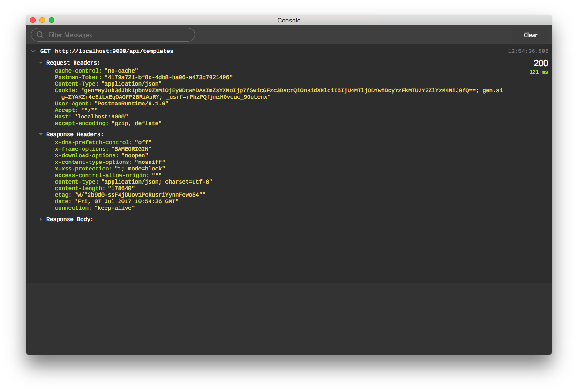Focus the Filter Messages input field

coord(113,35)
